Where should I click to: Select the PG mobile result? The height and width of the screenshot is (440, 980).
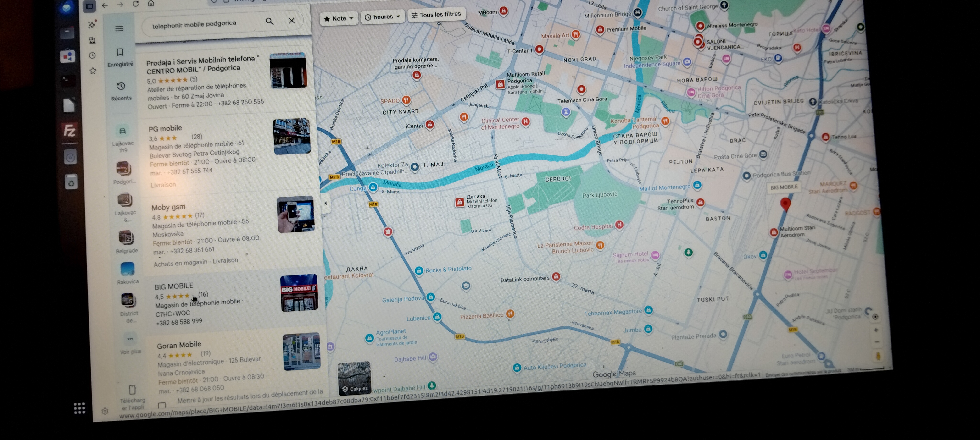pos(165,129)
